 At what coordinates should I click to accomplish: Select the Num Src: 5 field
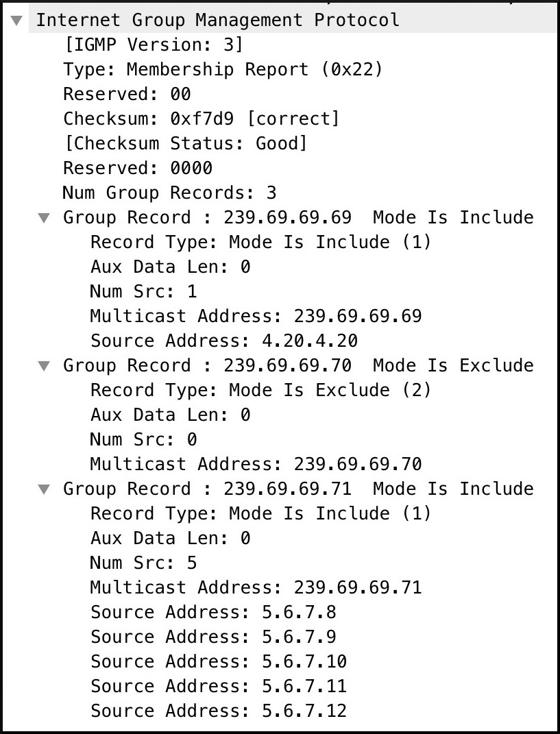[143, 563]
